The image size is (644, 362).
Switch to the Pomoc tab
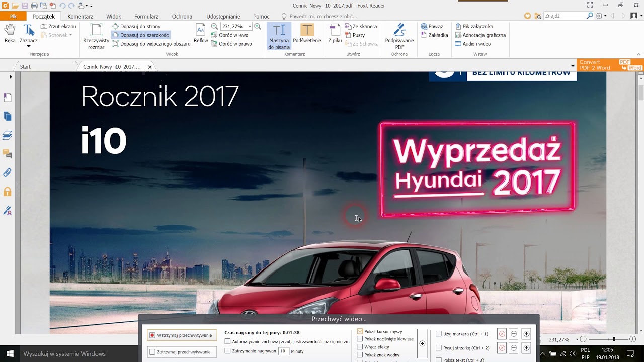click(261, 17)
